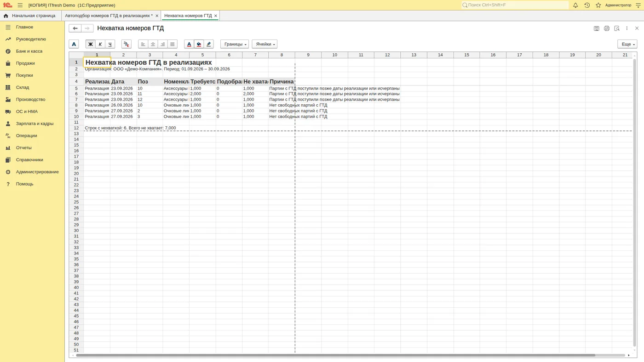Screen dimensions: 644x362
Task: Go back with the left arrow button
Action: 75,28
